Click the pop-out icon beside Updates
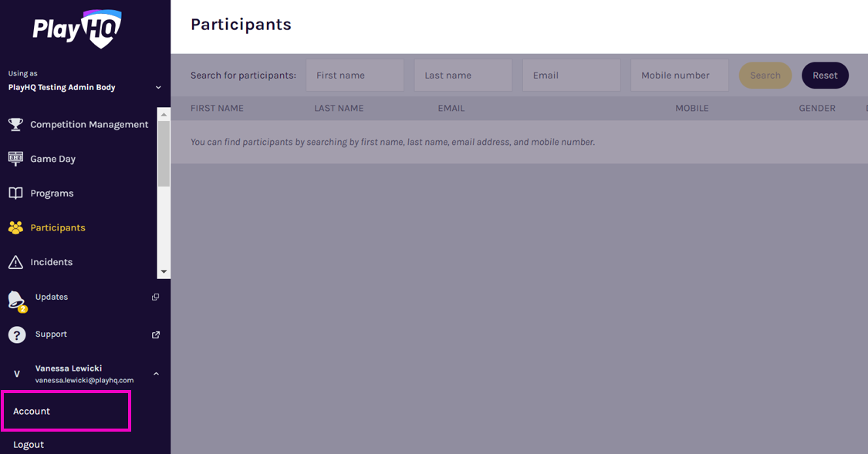 (156, 297)
